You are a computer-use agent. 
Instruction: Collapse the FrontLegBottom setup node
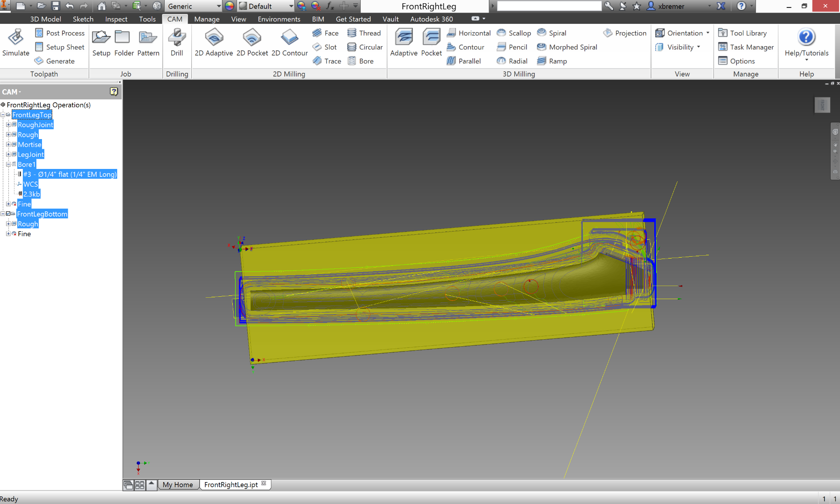point(3,214)
